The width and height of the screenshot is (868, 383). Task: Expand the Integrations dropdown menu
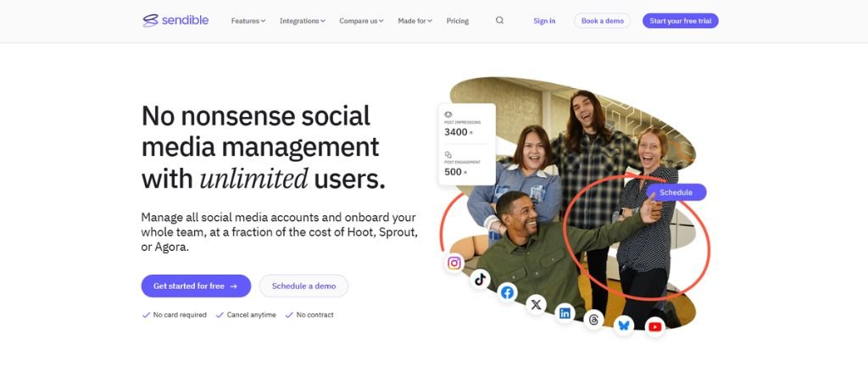(x=303, y=21)
